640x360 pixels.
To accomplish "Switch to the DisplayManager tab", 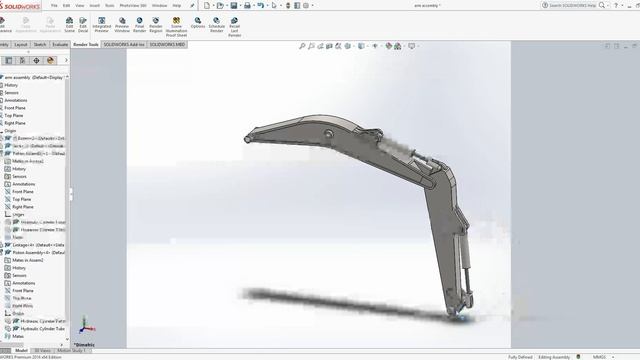I will (x=50, y=60).
